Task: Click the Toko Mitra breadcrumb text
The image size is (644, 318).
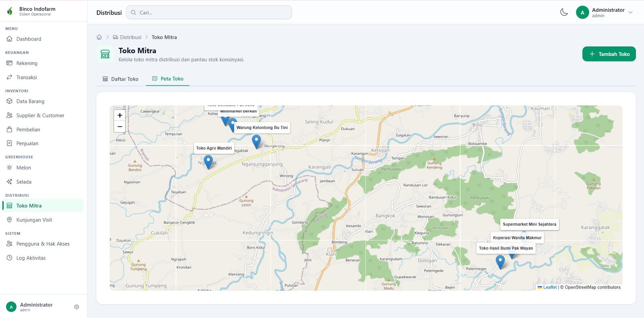Action: click(x=164, y=37)
